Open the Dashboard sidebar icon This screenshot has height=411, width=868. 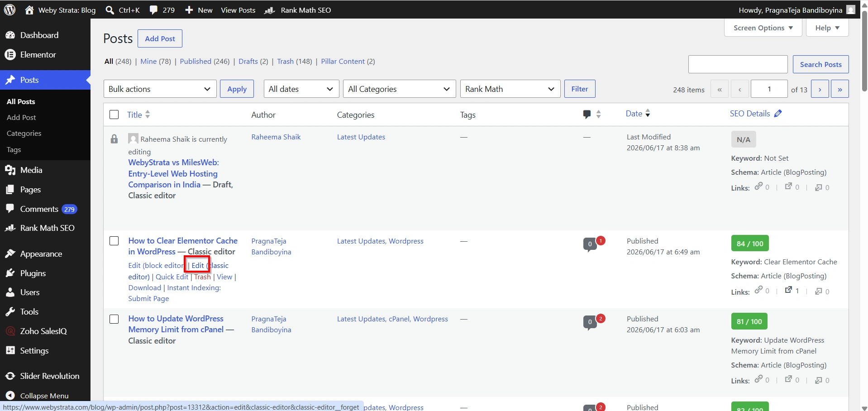pos(10,35)
